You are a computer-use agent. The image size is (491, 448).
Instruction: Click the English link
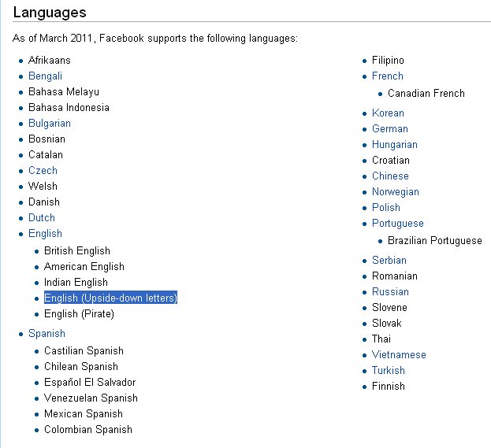point(45,234)
